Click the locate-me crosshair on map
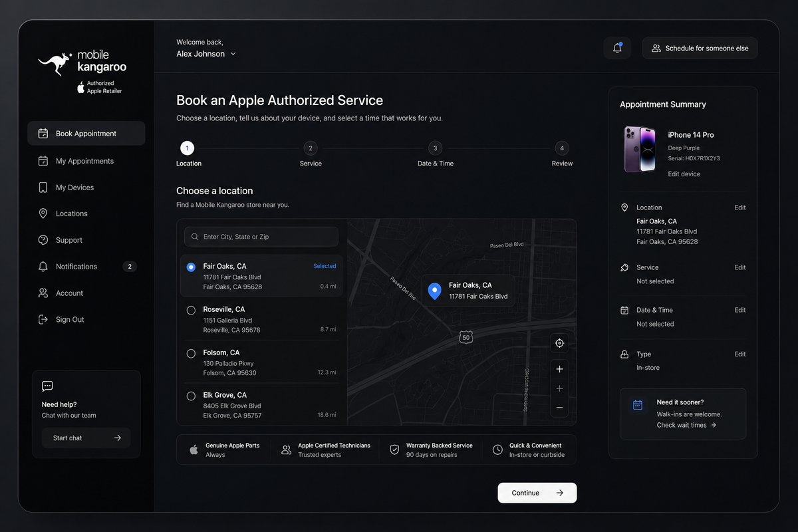The height and width of the screenshot is (532, 798). (559, 343)
